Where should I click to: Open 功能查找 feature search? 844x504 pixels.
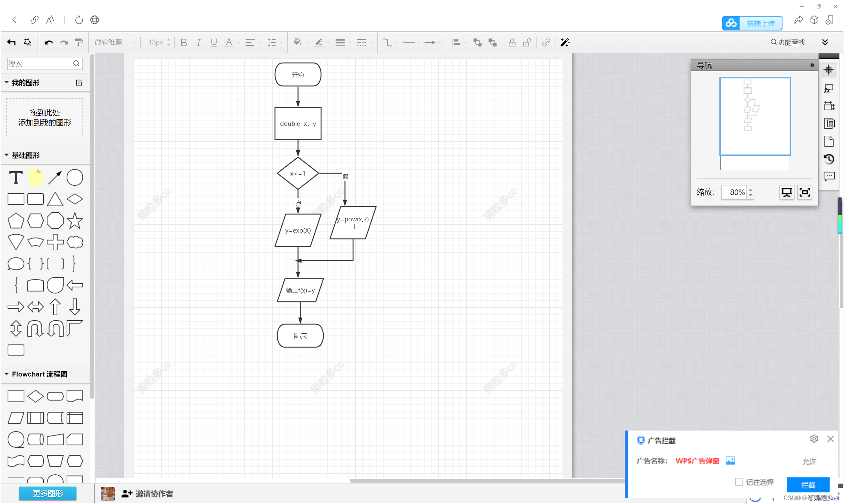[x=788, y=42]
